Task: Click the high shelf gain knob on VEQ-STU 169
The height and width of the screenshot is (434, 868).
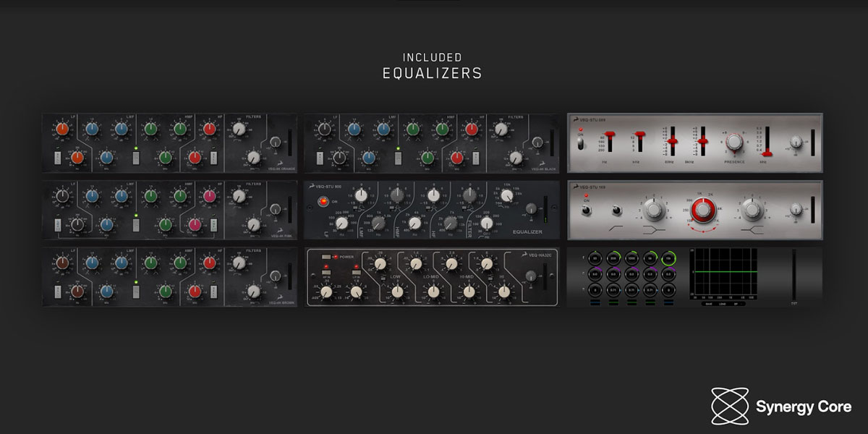Action: pyautogui.click(x=752, y=209)
